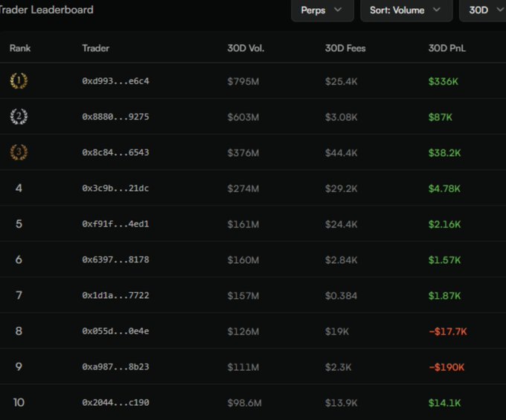Screen dimensions: 506x420
Task: Click the $29.2K fees value
Action: (342, 189)
